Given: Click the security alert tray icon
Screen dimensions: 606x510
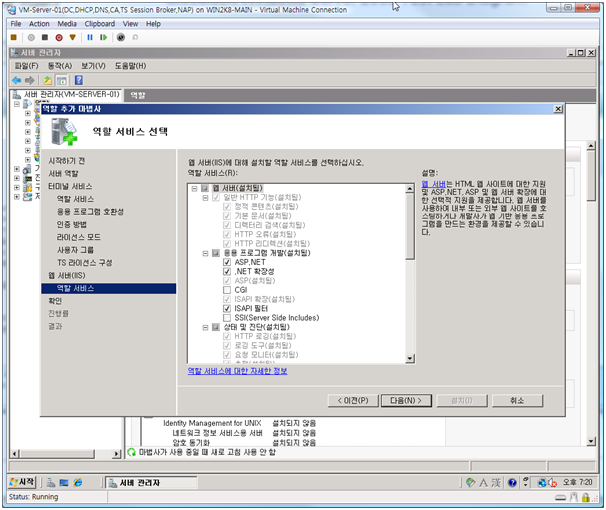Looking at the screenshot, I should [552, 483].
